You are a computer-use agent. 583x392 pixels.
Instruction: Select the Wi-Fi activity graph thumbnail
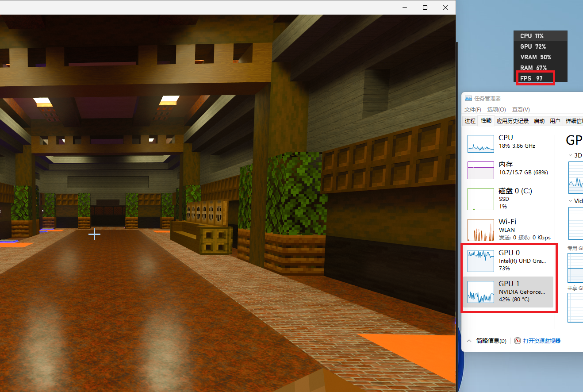coord(481,230)
